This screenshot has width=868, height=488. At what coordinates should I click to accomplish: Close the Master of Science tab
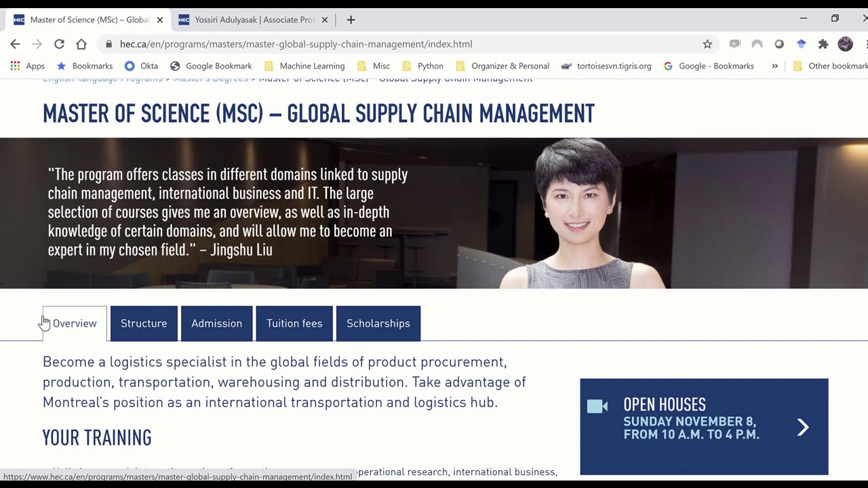[x=160, y=20]
